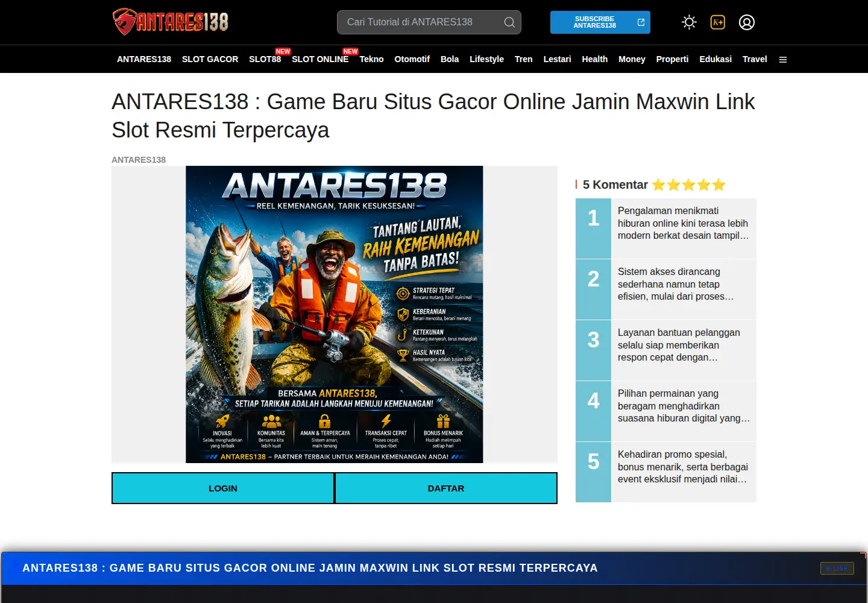Click the five-star rating icons
The width and height of the screenshot is (868, 603).
[x=689, y=185]
